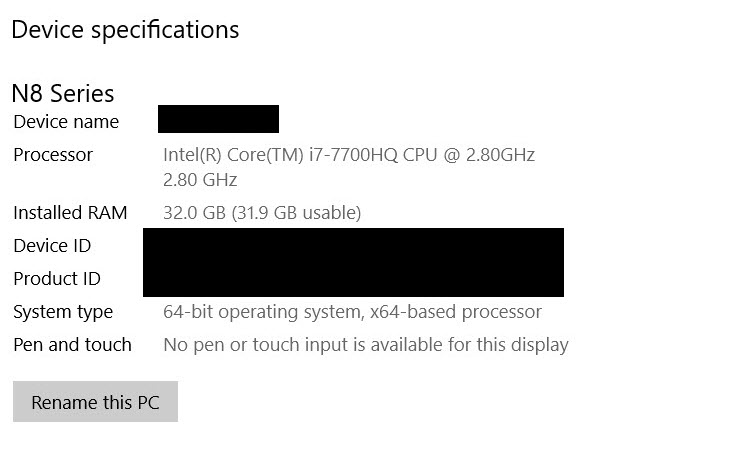Click the N8 Series model title
The width and height of the screenshot is (743, 464).
coord(63,93)
